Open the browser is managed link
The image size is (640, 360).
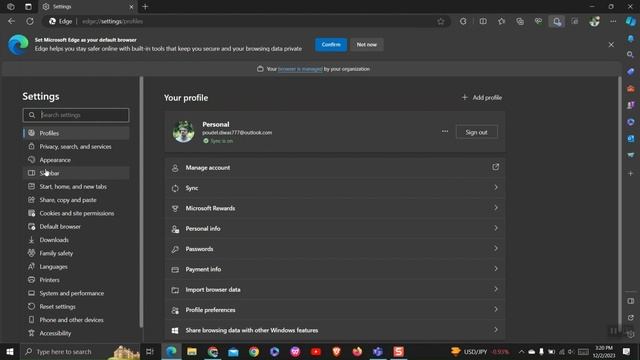[x=300, y=69]
